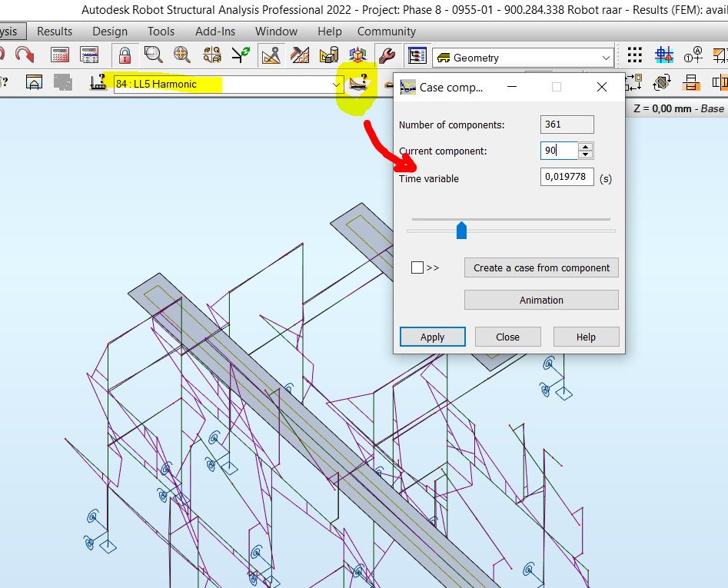Click the Apply button

tap(432, 337)
